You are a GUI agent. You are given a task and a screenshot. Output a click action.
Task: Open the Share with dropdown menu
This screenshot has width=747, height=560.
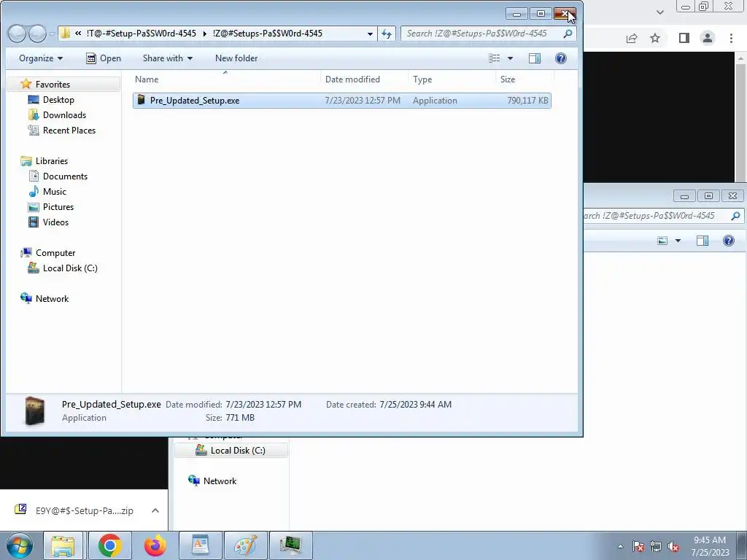coord(168,58)
